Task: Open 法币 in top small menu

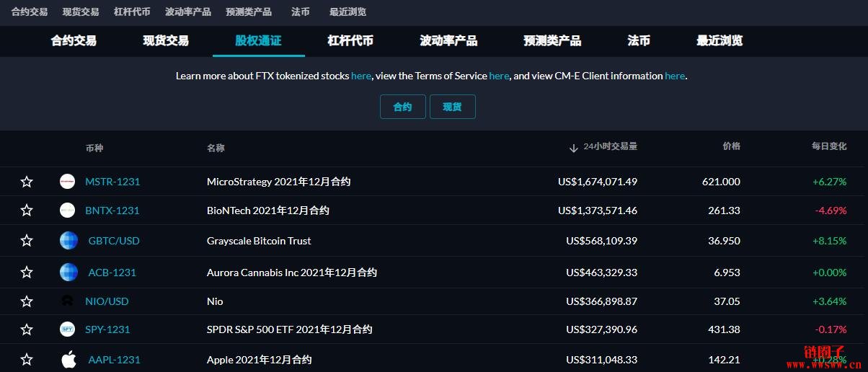Action: click(301, 12)
